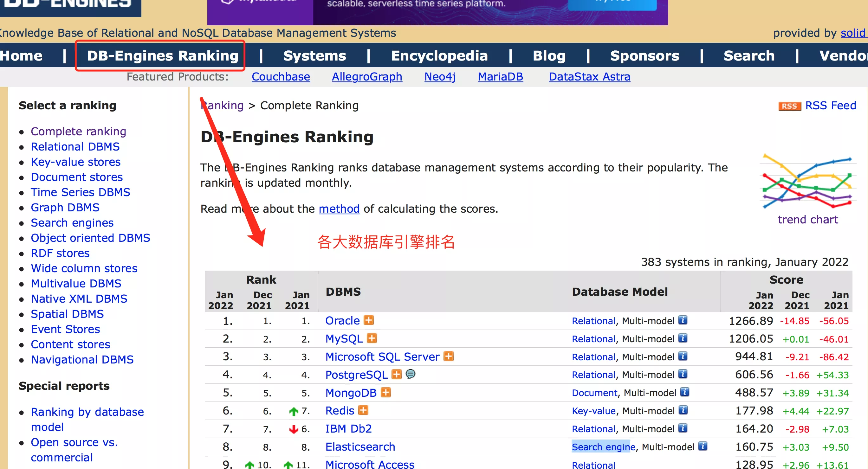Click plus icon beside Microsoft SQL Server

(449, 356)
